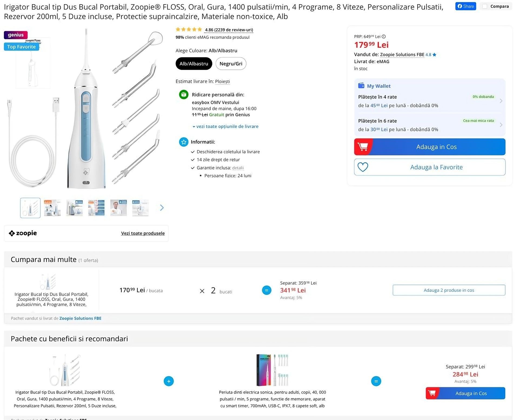The image size is (519, 420).
Task: Open the Vezi toate produsele link
Action: [x=143, y=233]
